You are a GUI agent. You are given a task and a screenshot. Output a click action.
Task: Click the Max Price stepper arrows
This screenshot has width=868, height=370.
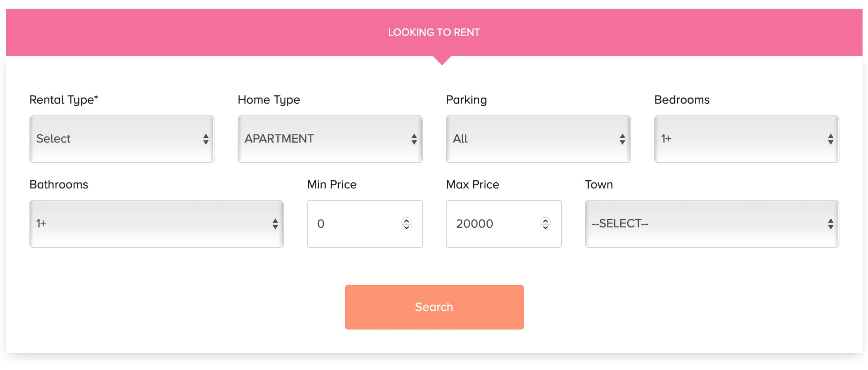pos(545,224)
